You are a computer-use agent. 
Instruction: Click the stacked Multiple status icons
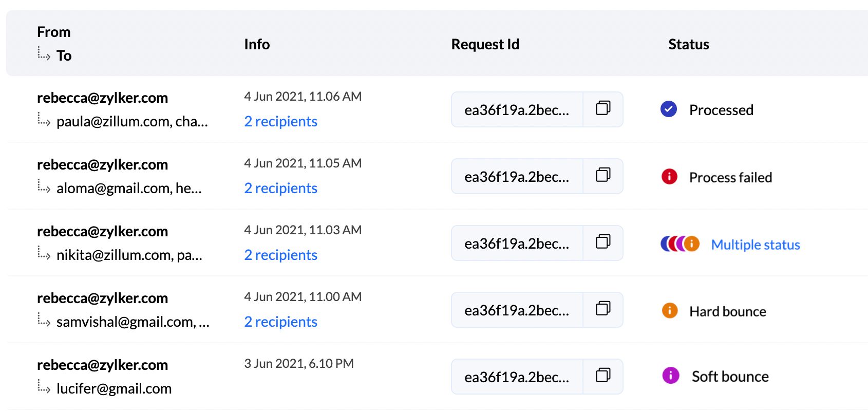pyautogui.click(x=680, y=244)
